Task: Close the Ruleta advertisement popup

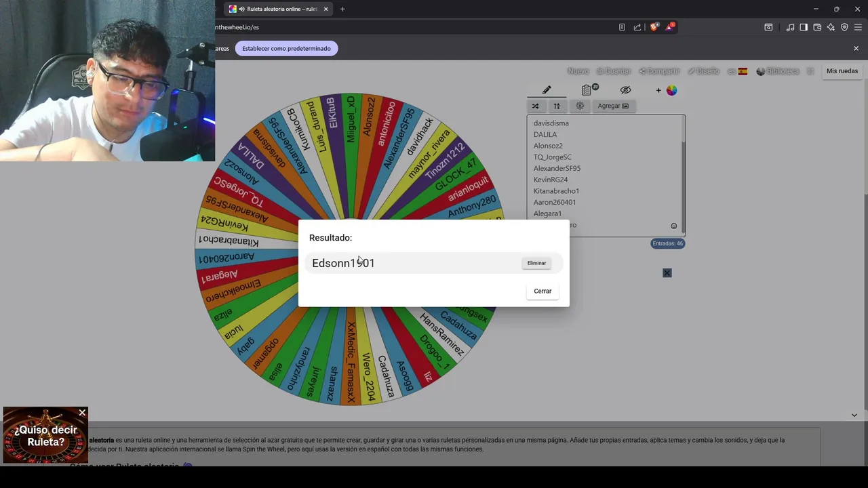Action: point(82,413)
